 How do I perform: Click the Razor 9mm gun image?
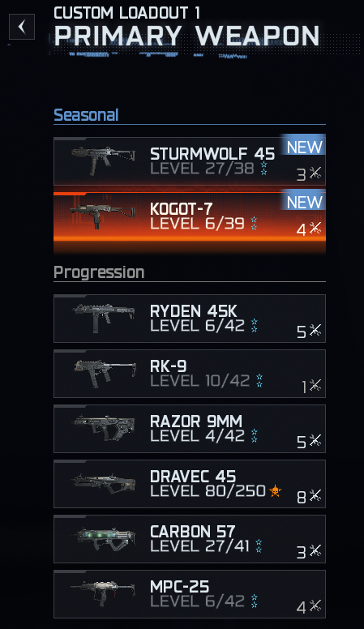coord(103,429)
